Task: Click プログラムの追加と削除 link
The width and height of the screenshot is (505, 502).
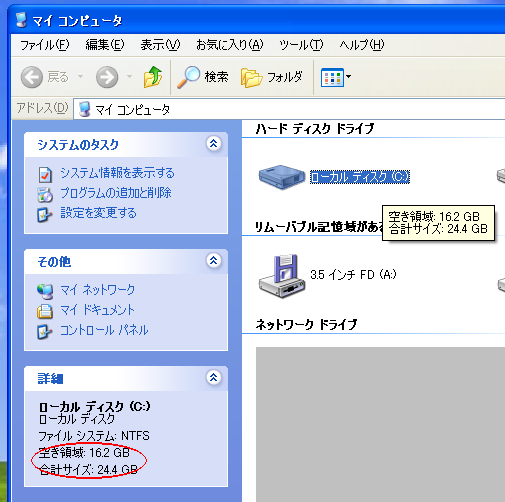Action: 116,193
